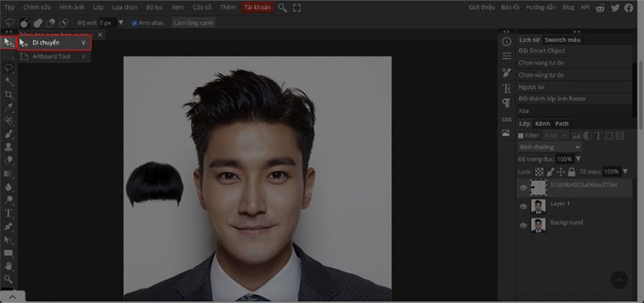Hide the Background layer eye
Screen dimensions: 644x303
coord(523,226)
